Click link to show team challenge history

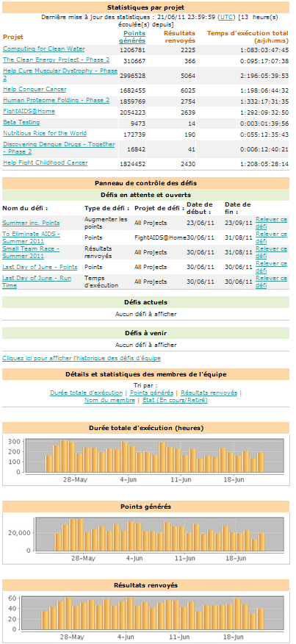[x=82, y=359]
